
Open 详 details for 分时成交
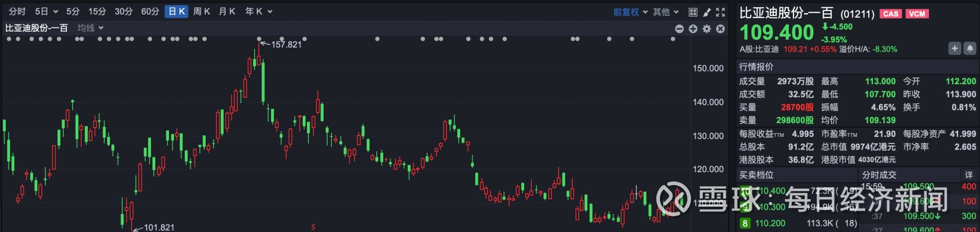[968, 175]
